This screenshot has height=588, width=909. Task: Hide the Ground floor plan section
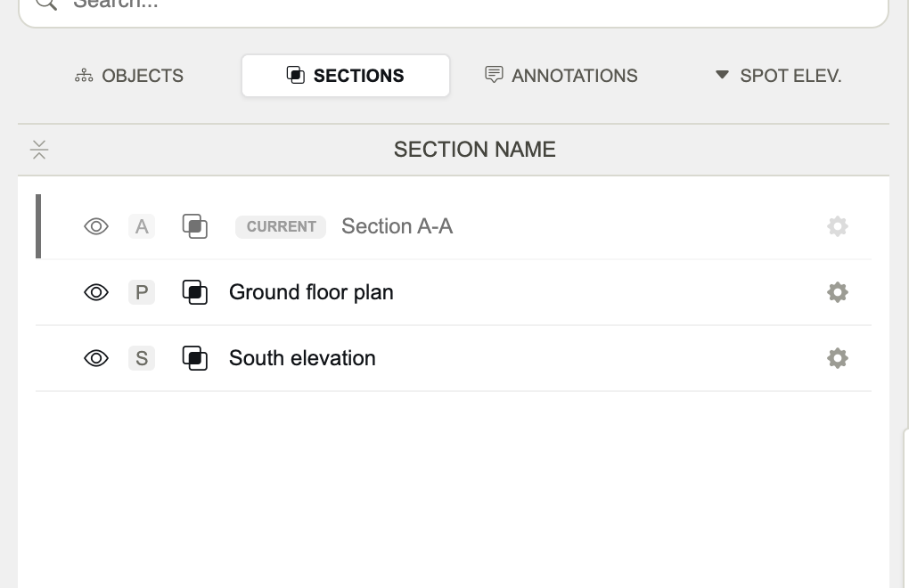pos(96,292)
